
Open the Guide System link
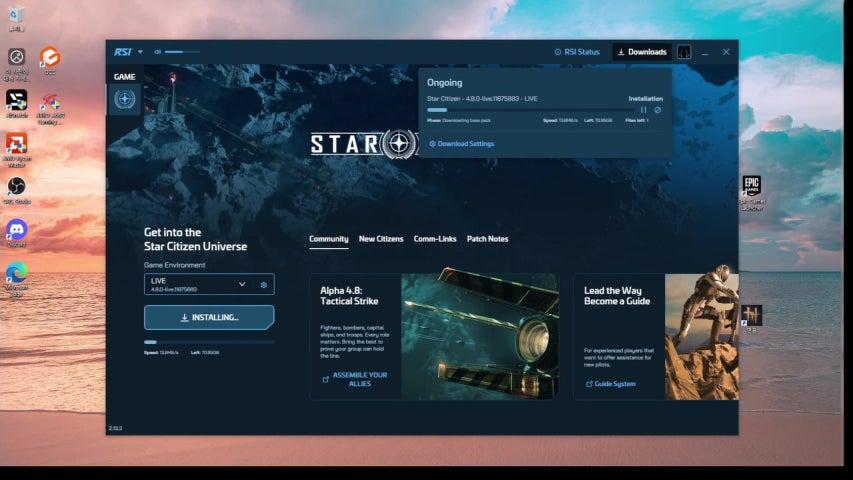pos(610,384)
